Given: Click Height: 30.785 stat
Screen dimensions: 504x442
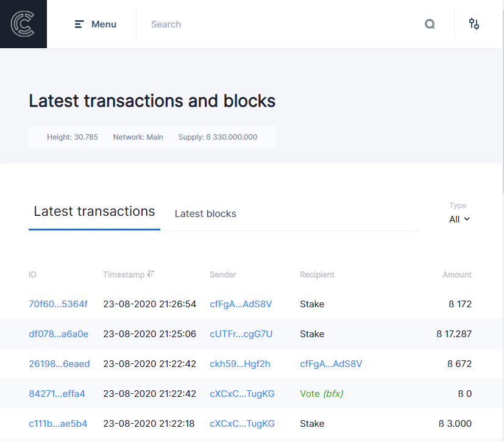Looking at the screenshot, I should coord(73,137).
